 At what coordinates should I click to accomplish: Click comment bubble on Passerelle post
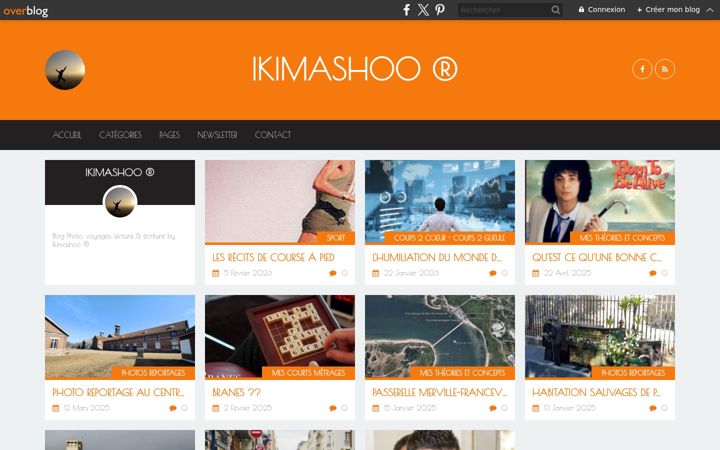pyautogui.click(x=493, y=408)
